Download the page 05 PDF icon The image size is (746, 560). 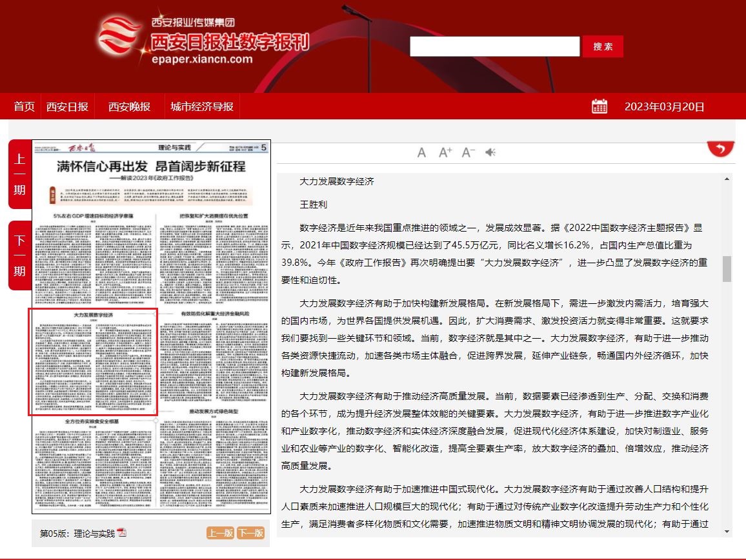(x=121, y=533)
